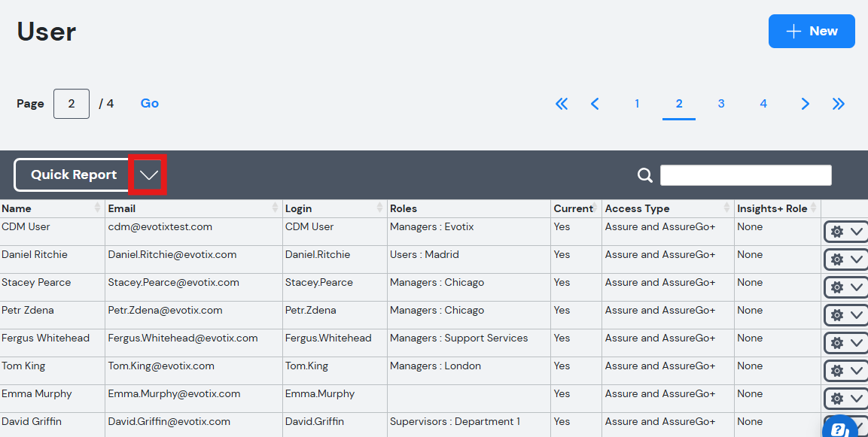
Task: Sort by Name column arrows
Action: [98, 208]
